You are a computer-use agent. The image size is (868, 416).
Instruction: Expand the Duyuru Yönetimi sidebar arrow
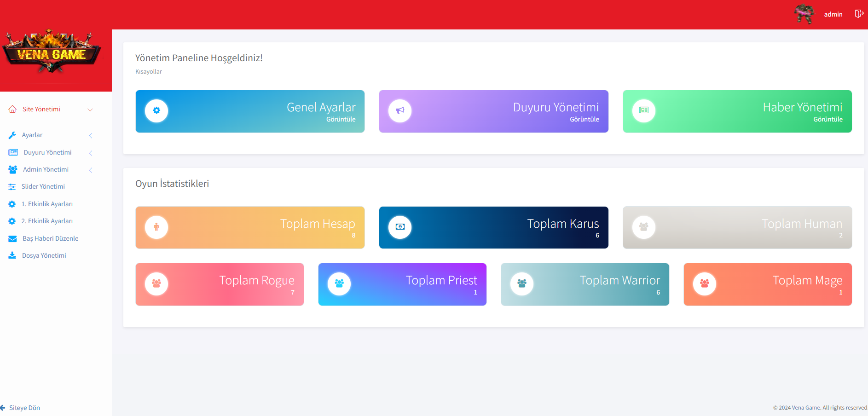(91, 153)
